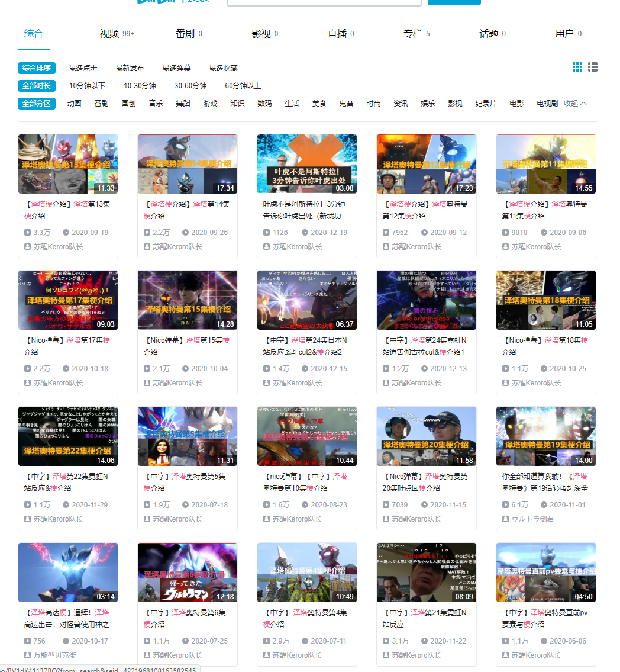
Task: Open uploader 万能型贝克街 profile
Action: [x=55, y=655]
